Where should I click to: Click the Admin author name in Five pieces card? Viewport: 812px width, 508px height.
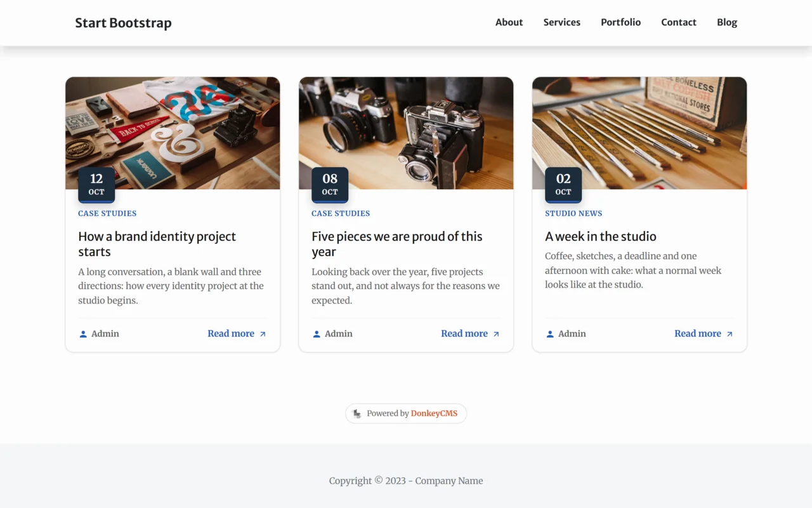coord(339,333)
